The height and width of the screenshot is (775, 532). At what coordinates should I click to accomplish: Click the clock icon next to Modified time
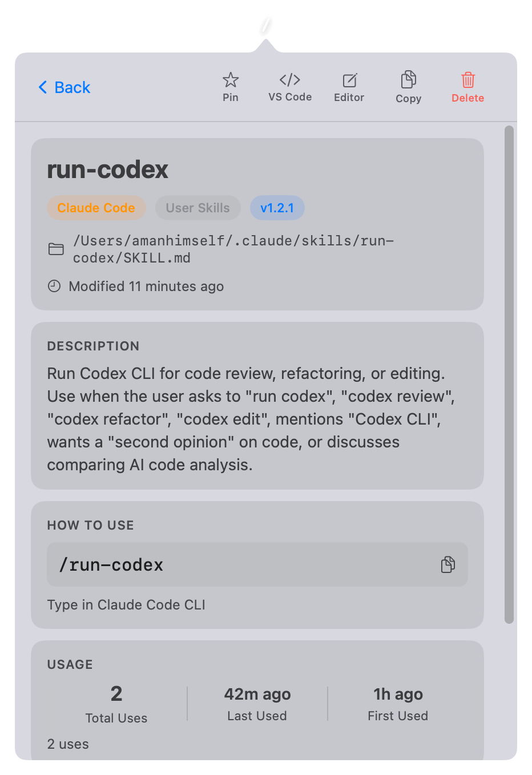[54, 286]
